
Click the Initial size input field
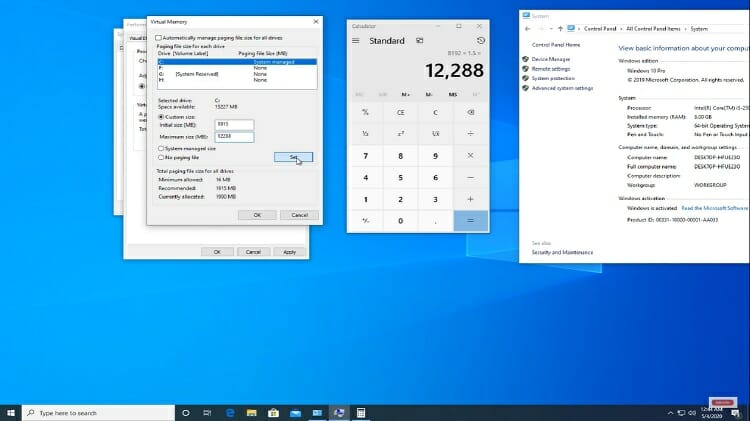[x=234, y=125]
